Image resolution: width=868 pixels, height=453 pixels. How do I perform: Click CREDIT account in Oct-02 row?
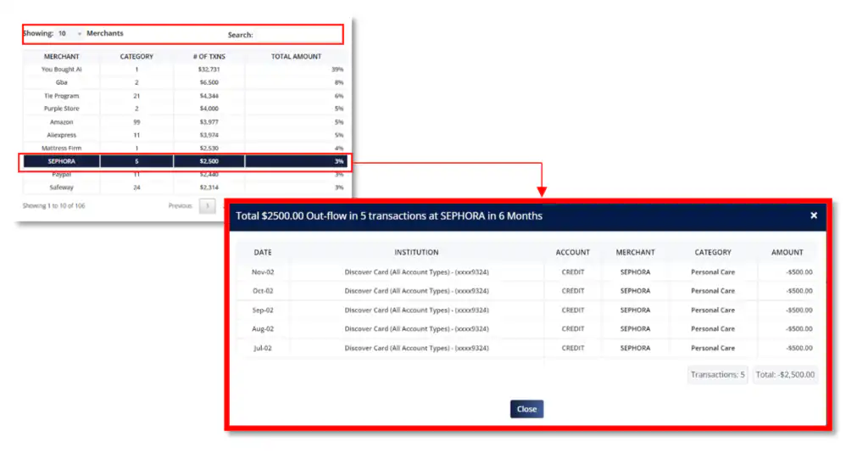pos(572,291)
